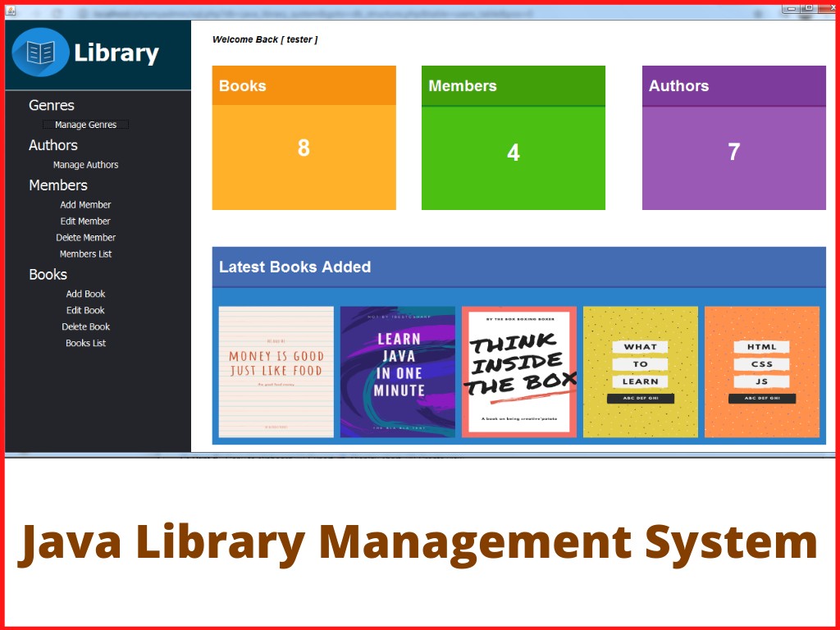The image size is (840, 630).
Task: Click Edit Book in the sidebar
Action: [x=85, y=310]
